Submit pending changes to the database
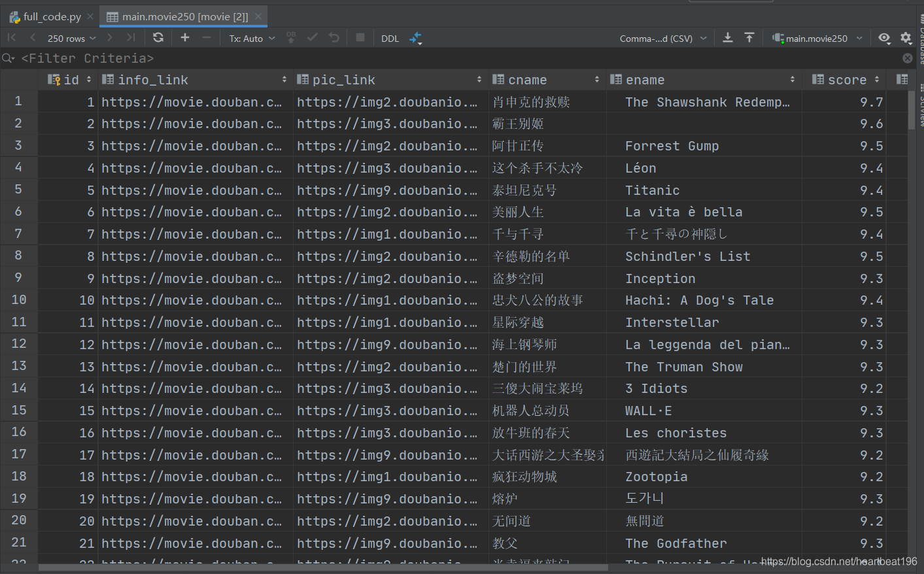924x574 pixels. coord(291,38)
